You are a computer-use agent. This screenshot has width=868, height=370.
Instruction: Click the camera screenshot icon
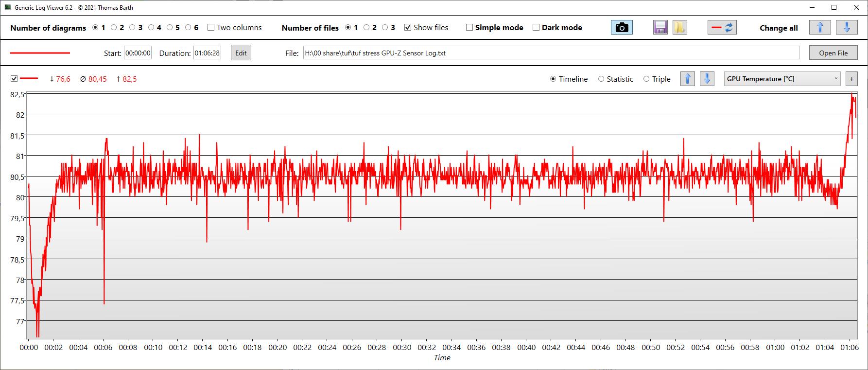tap(622, 28)
